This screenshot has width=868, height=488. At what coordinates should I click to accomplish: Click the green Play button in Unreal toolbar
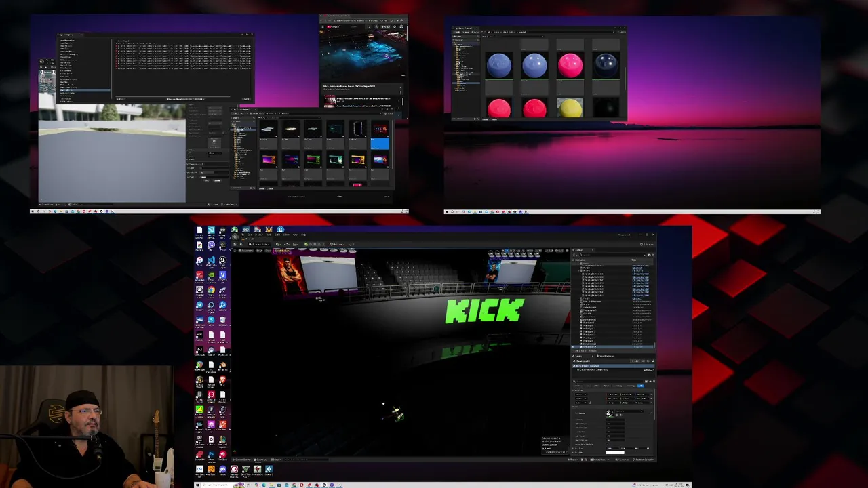tap(306, 244)
